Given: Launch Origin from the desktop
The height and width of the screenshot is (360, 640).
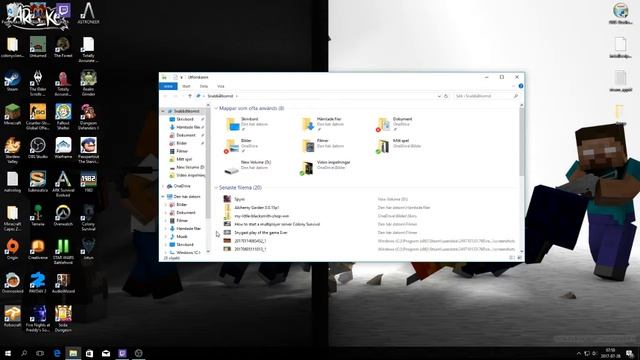Looking at the screenshot, I should tap(12, 249).
